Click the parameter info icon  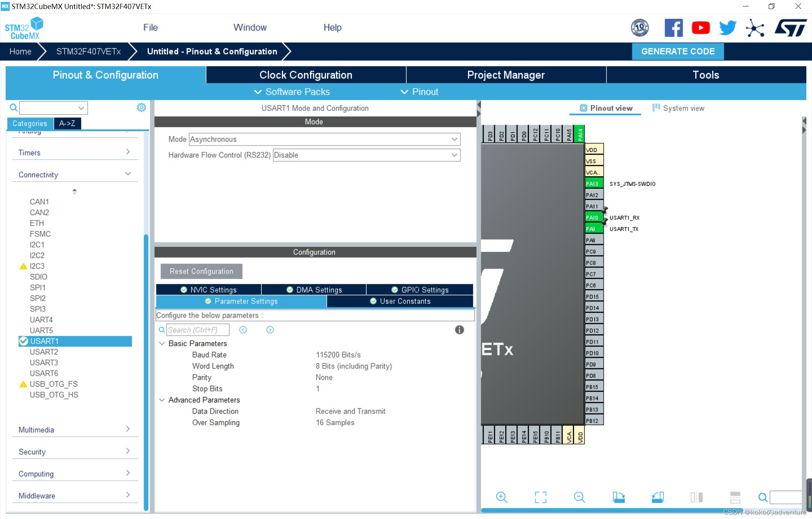tap(459, 330)
